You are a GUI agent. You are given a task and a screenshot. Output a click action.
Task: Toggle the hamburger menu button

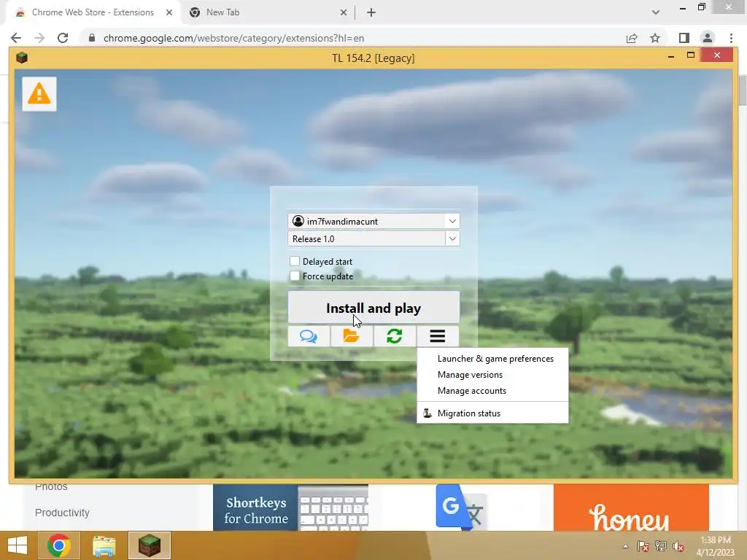[x=438, y=336]
